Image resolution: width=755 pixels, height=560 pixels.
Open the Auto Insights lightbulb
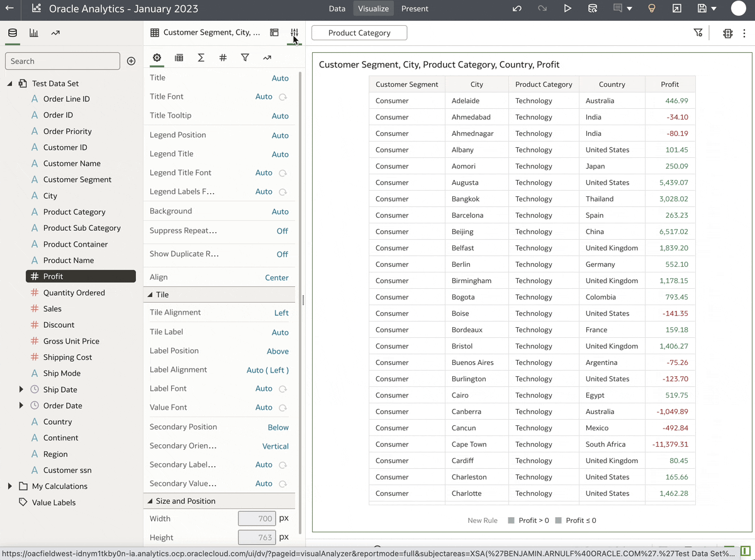point(652,9)
